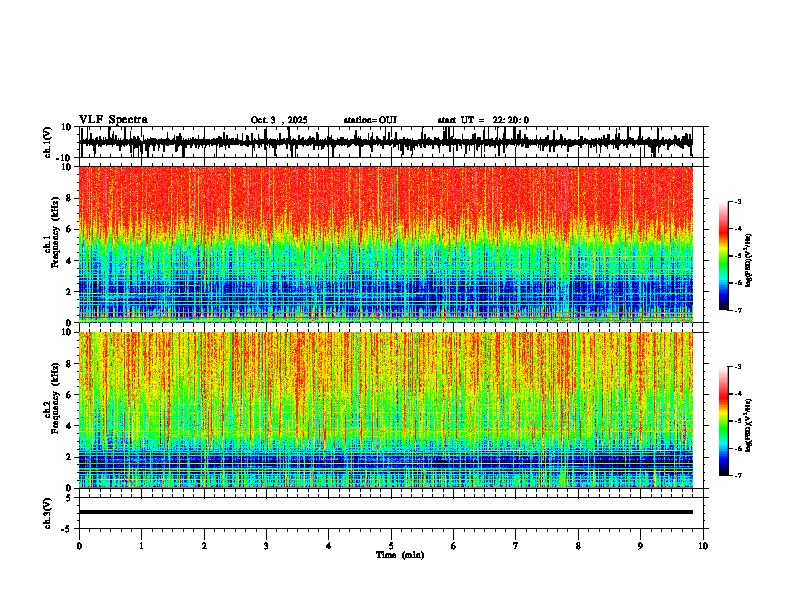
Task: Select the "Oct. 3 , 2025" date text
Action: click(x=279, y=120)
